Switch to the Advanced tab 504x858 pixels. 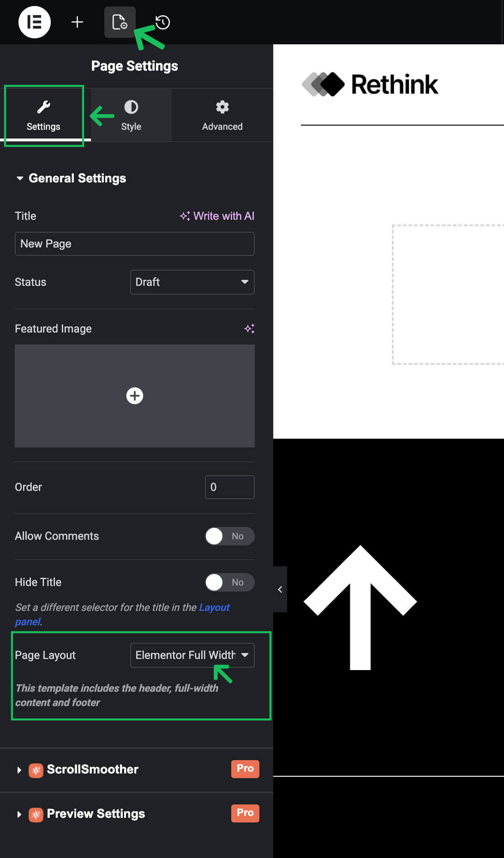pyautogui.click(x=222, y=115)
